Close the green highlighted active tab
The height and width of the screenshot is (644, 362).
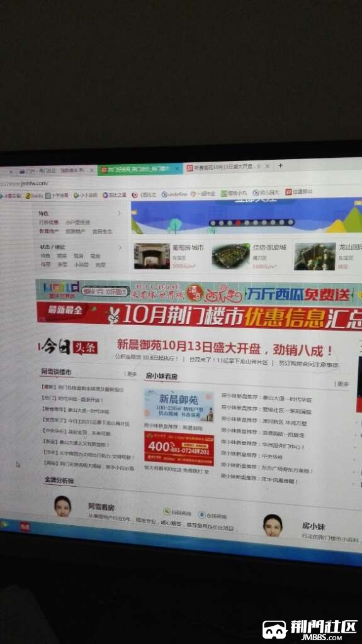pyautogui.click(x=178, y=169)
